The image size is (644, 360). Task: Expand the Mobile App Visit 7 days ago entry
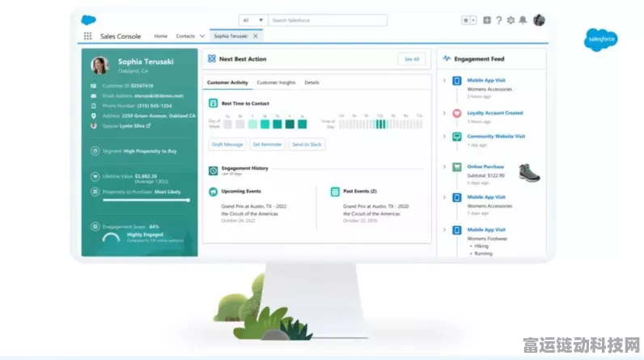click(444, 197)
